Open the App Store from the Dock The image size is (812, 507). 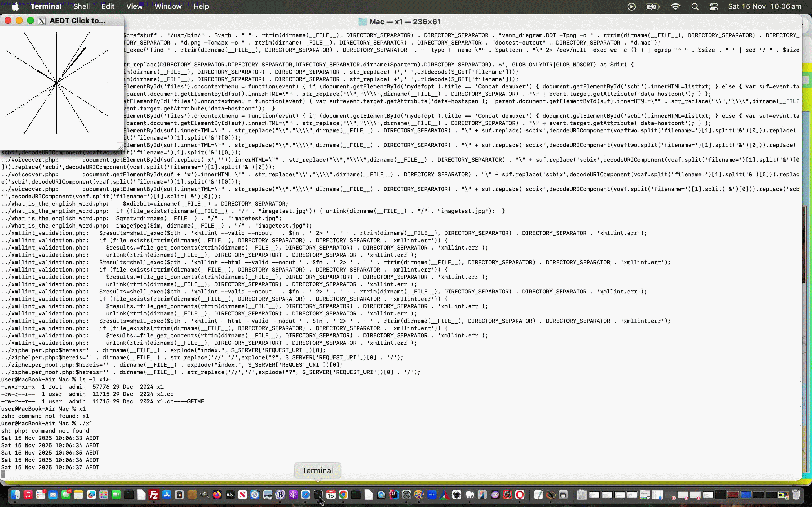(167, 495)
